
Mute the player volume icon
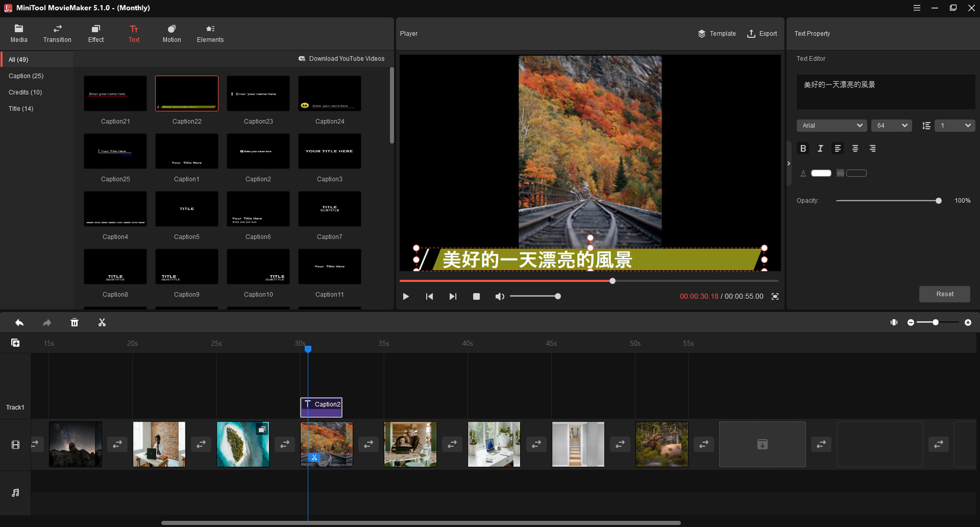coord(500,297)
